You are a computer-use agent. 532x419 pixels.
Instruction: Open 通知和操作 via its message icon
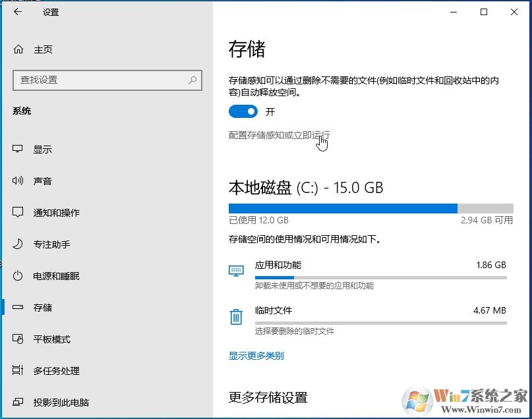[x=19, y=212]
